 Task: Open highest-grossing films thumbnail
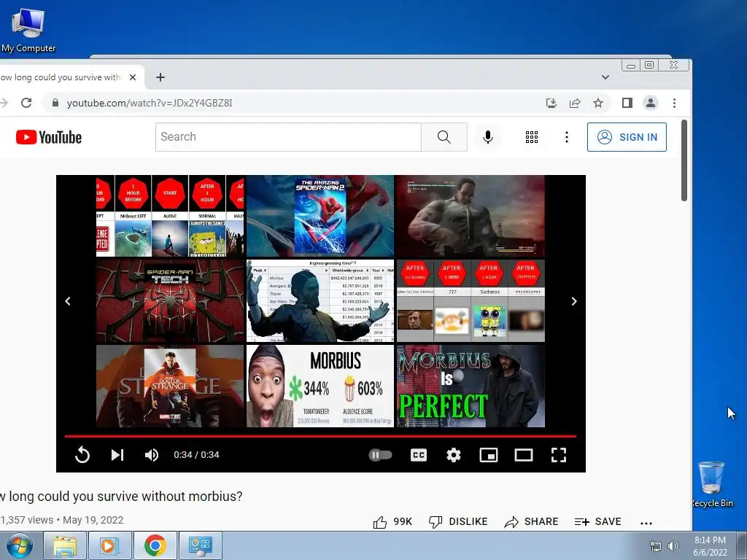pos(320,301)
